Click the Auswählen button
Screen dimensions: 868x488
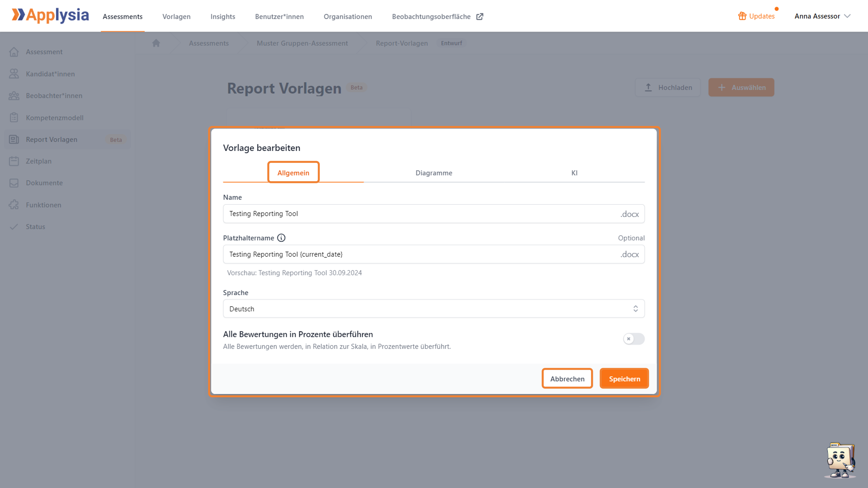pos(741,88)
